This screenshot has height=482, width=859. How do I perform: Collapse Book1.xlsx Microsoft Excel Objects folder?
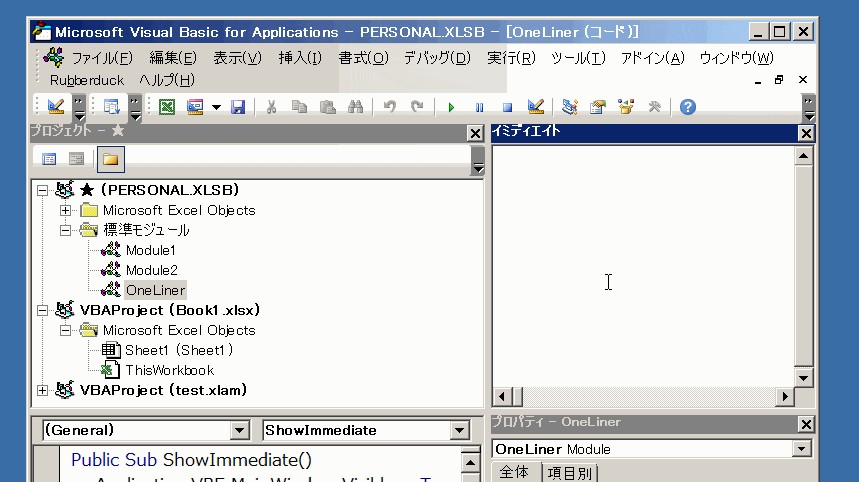(x=65, y=330)
